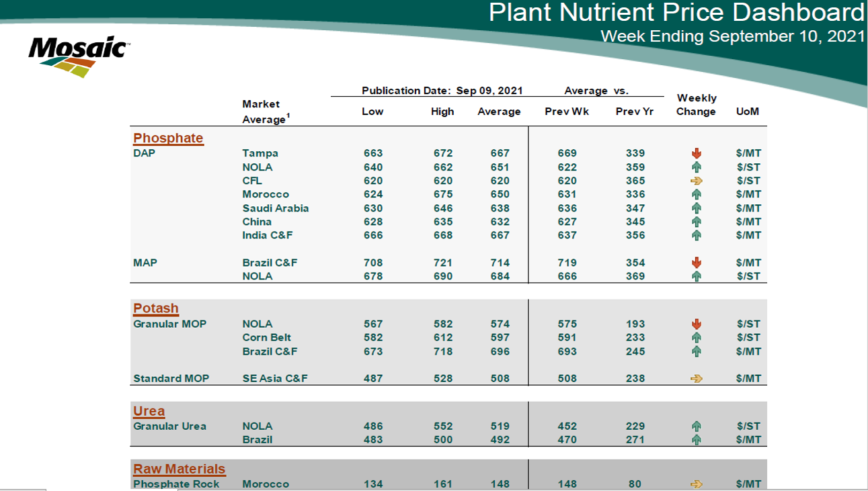Click the sideways yellow arrow for DAP CFL
868x491 pixels.
coord(696,181)
